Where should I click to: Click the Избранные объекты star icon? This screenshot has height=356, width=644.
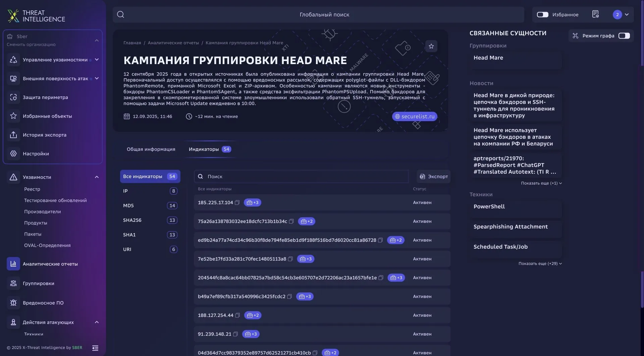13,116
